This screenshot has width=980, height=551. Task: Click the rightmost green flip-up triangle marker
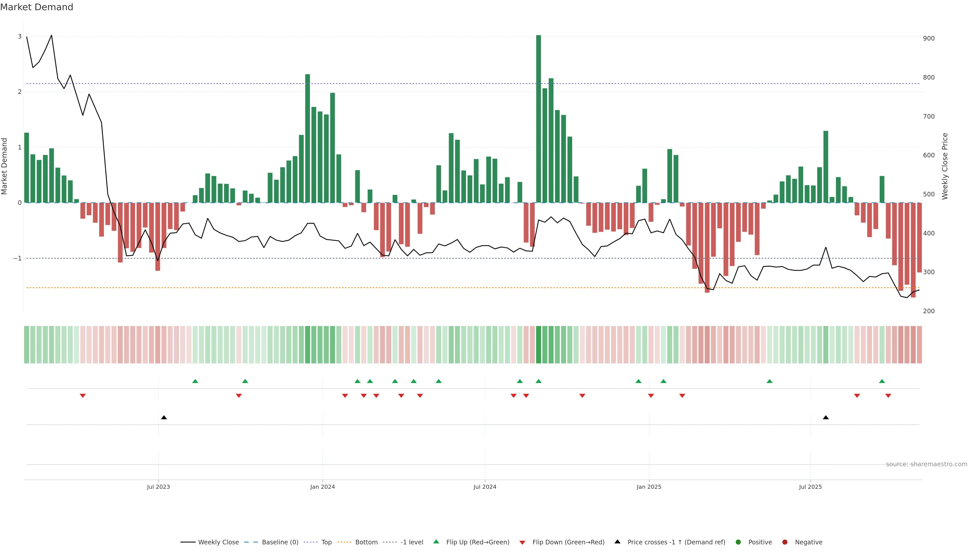(882, 381)
